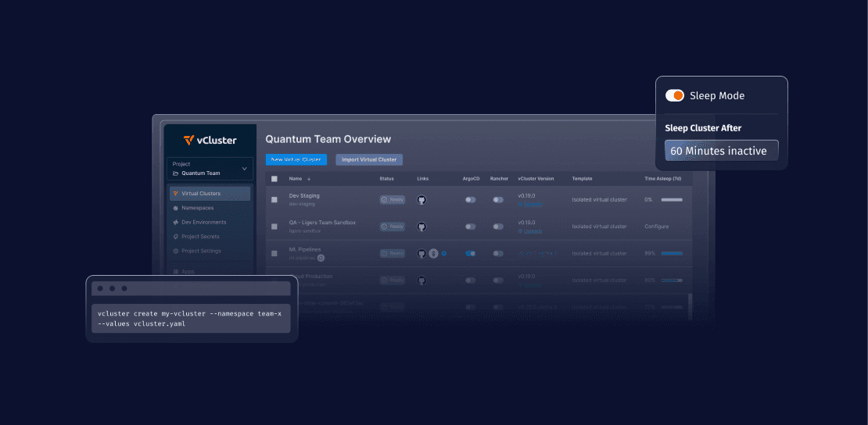This screenshot has height=425, width=868.
Task: Click ML Pipelines Ready status badge
Action: [x=393, y=253]
